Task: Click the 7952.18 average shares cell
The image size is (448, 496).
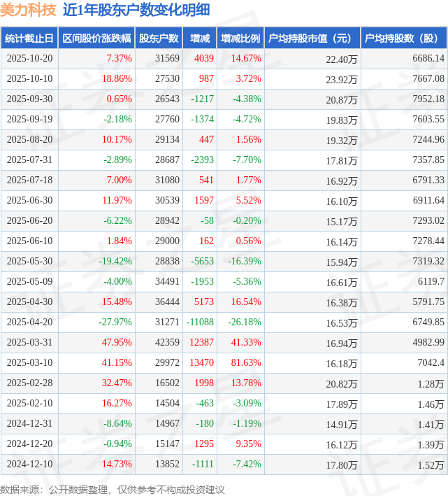Action: pyautogui.click(x=424, y=99)
